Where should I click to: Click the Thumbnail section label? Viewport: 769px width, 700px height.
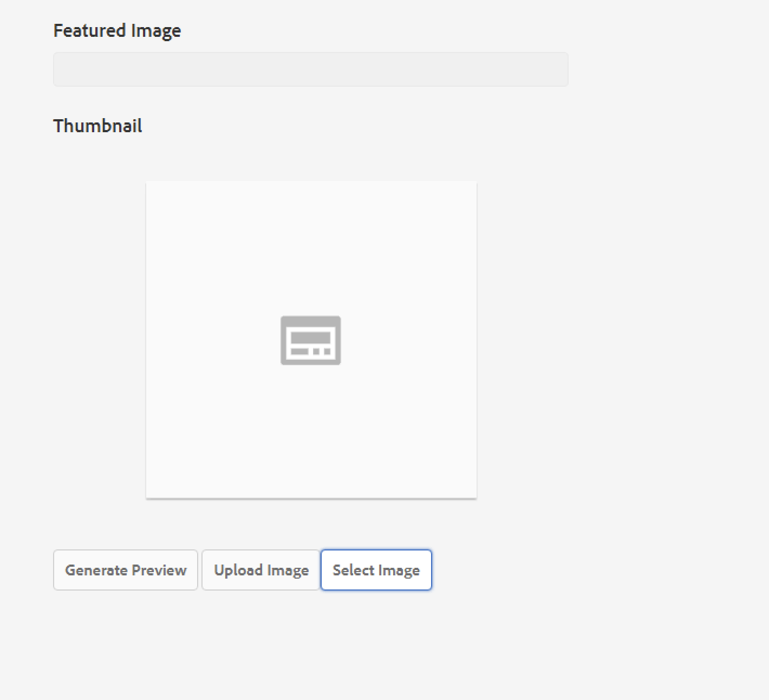click(x=98, y=126)
